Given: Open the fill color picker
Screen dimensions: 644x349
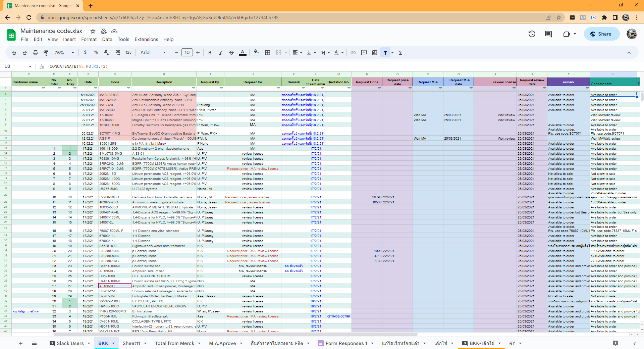Looking at the screenshot, I should (256, 52).
